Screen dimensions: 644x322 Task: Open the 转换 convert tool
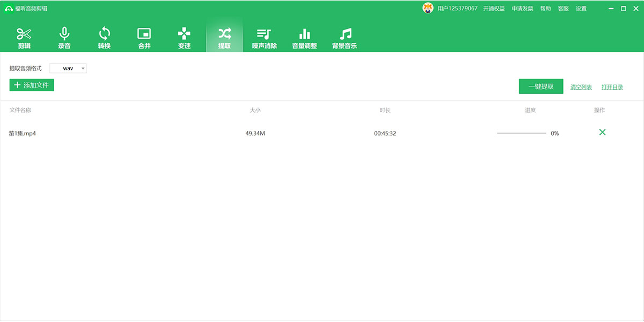[104, 38]
